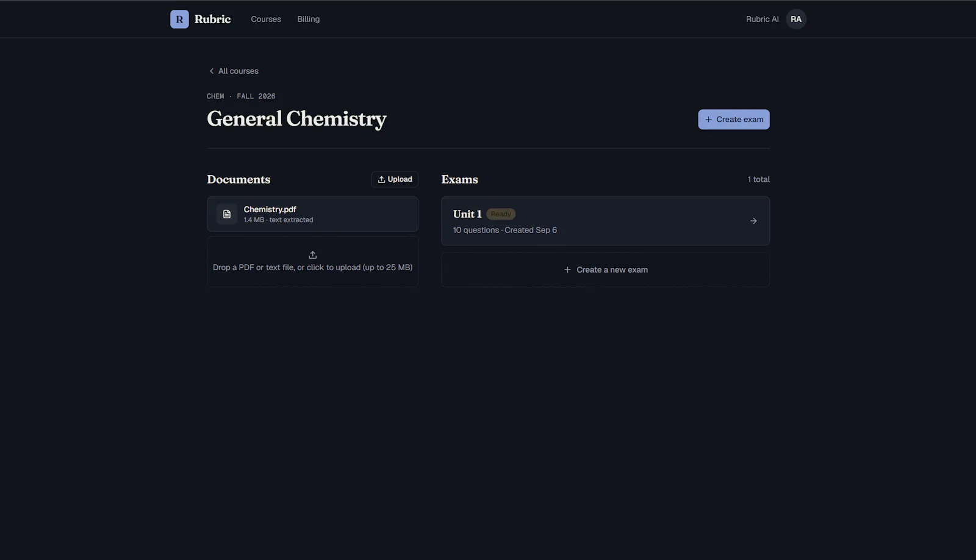Click '10 questions · Created Sep 6' text
The width and height of the screenshot is (976, 560).
pos(505,230)
